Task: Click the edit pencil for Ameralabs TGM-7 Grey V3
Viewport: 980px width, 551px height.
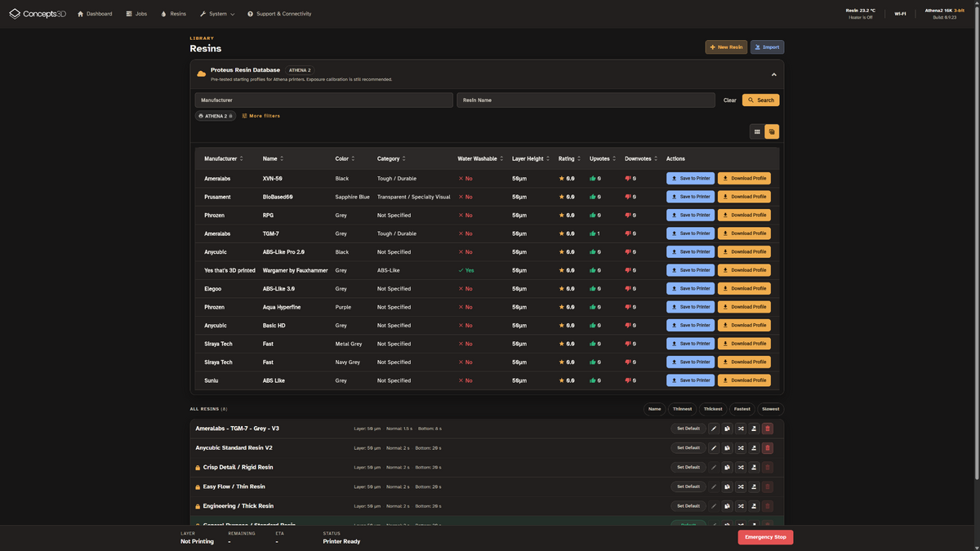Action: pyautogui.click(x=714, y=429)
